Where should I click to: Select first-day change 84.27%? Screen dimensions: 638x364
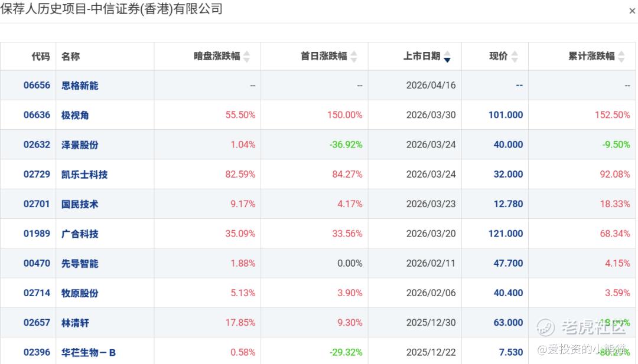tap(347, 174)
